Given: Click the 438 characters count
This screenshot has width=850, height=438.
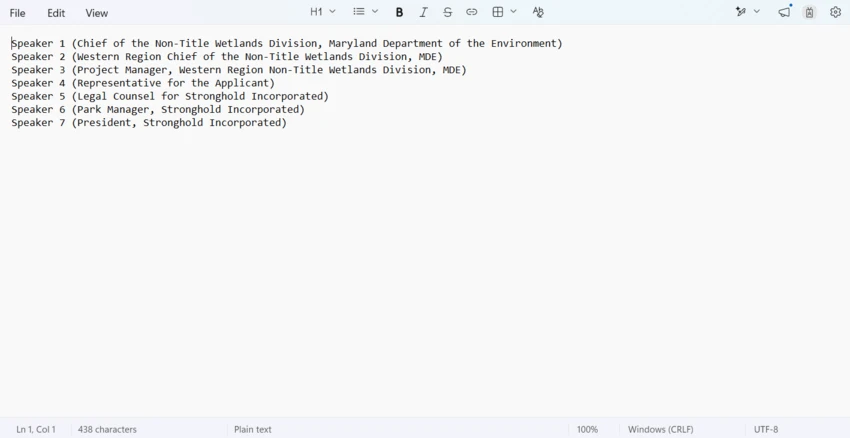Looking at the screenshot, I should [x=107, y=429].
